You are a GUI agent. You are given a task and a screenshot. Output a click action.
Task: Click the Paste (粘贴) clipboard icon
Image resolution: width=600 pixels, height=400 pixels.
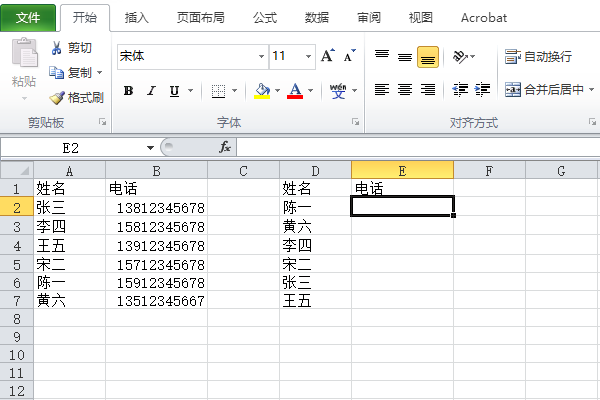[24, 53]
